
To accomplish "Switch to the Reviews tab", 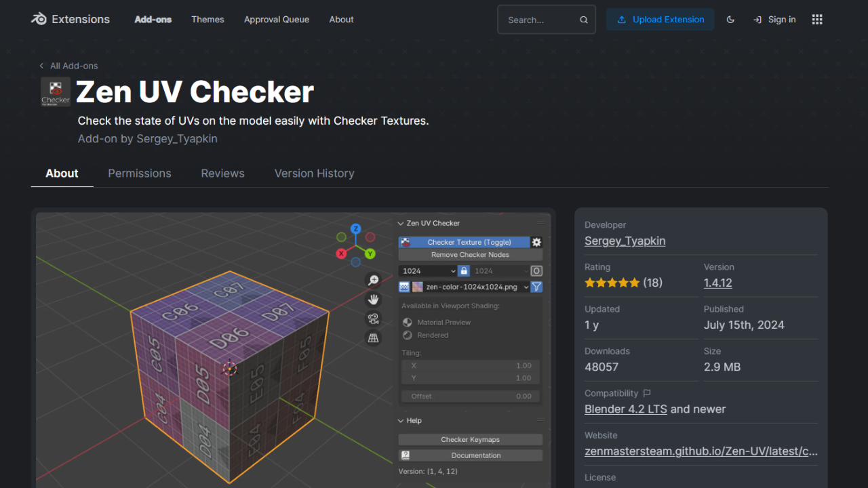I will 222,174.
